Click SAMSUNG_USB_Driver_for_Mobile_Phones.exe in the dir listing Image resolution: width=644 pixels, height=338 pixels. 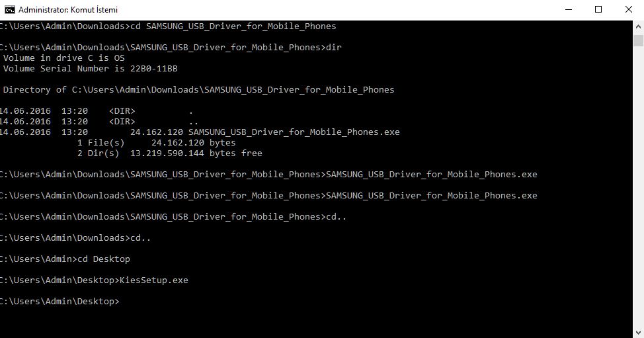(x=294, y=132)
